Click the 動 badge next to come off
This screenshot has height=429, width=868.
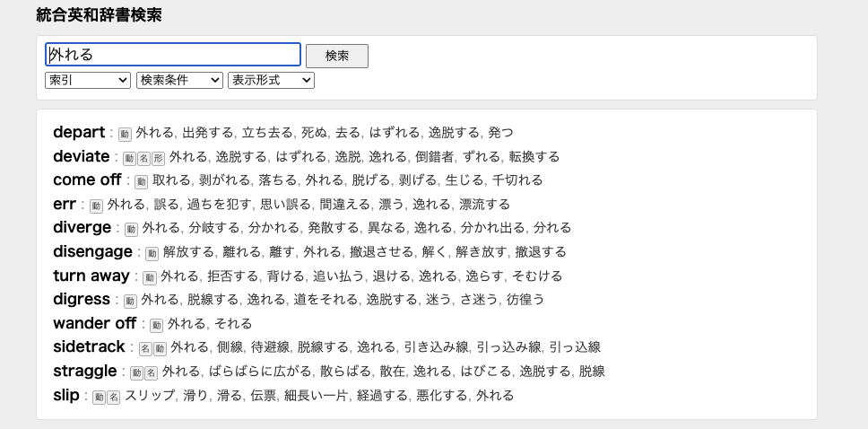[141, 182]
